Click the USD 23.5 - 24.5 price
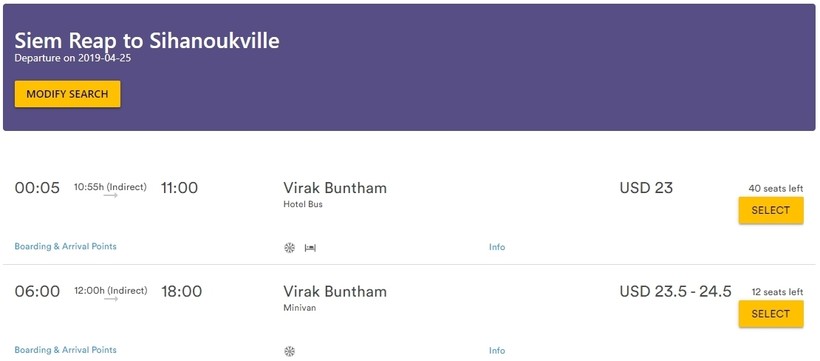Screen dimensions: 820x361 tap(675, 291)
